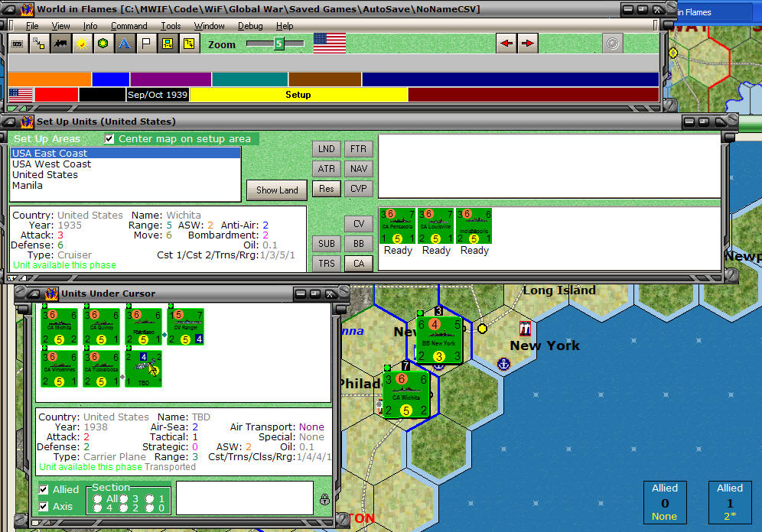
Task: Click the red left arrow toolbar icon
Action: [x=506, y=44]
